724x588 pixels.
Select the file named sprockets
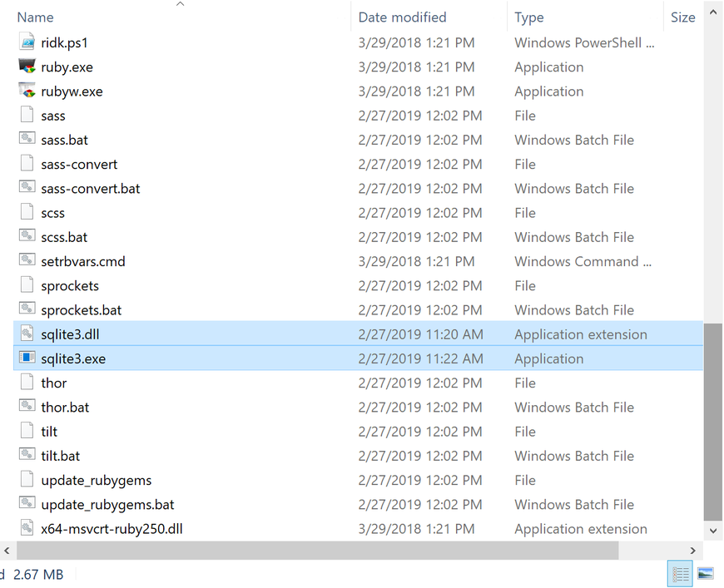point(70,286)
